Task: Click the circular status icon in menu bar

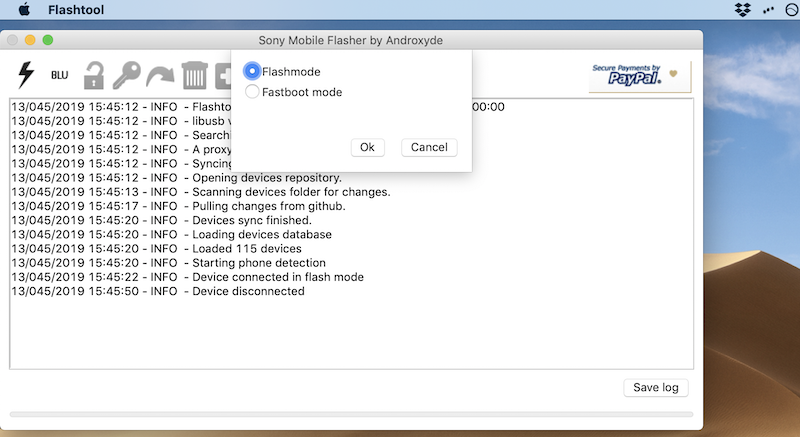Action: 793,10
